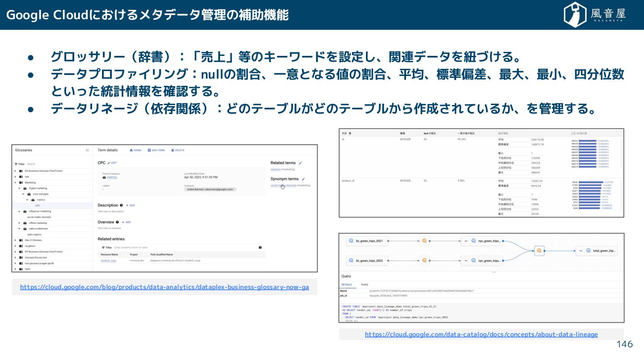Image resolution: width=644 pixels, height=362 pixels.
Task: Select the total_green_trip lineage node
Action: click(x=597, y=251)
